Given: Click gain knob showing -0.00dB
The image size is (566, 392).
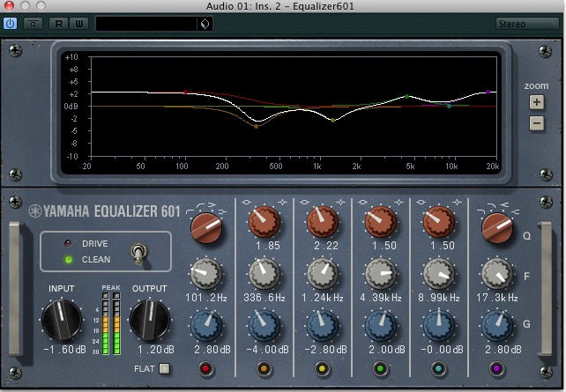Looking at the screenshot, I should pyautogui.click(x=438, y=326).
